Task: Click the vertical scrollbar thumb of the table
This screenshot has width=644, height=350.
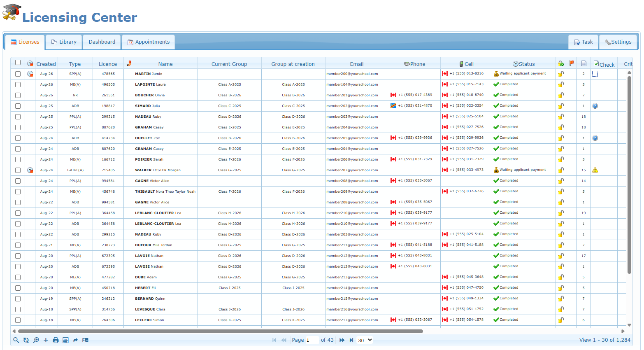Action: pyautogui.click(x=629, y=175)
